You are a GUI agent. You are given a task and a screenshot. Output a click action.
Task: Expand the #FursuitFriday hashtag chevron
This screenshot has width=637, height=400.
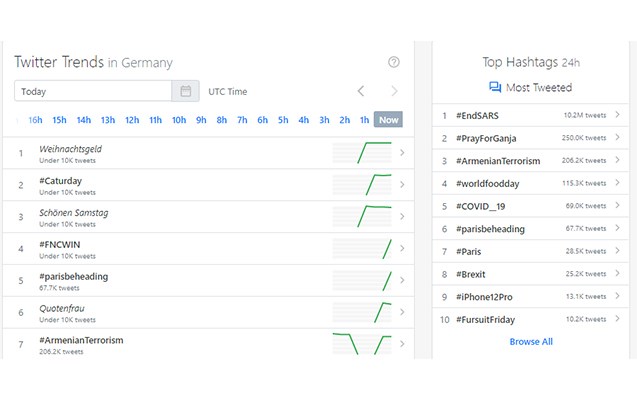pos(617,319)
